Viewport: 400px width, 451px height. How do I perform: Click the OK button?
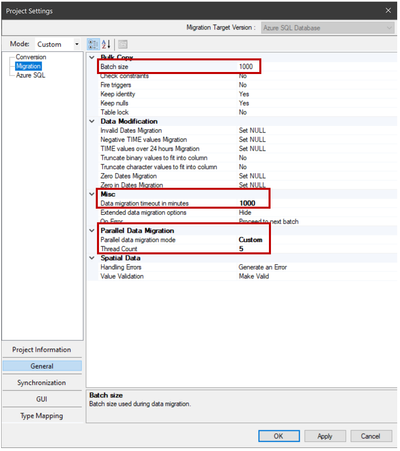(x=279, y=436)
